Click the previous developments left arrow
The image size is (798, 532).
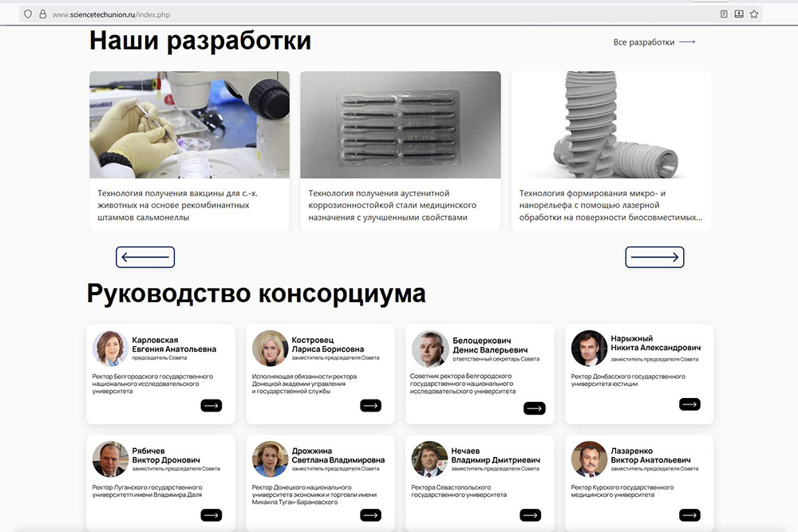coord(145,257)
